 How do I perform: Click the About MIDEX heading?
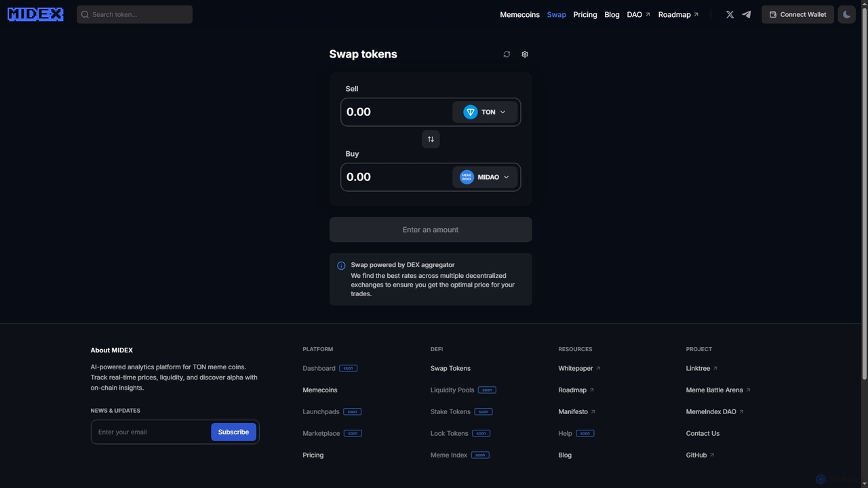click(112, 350)
